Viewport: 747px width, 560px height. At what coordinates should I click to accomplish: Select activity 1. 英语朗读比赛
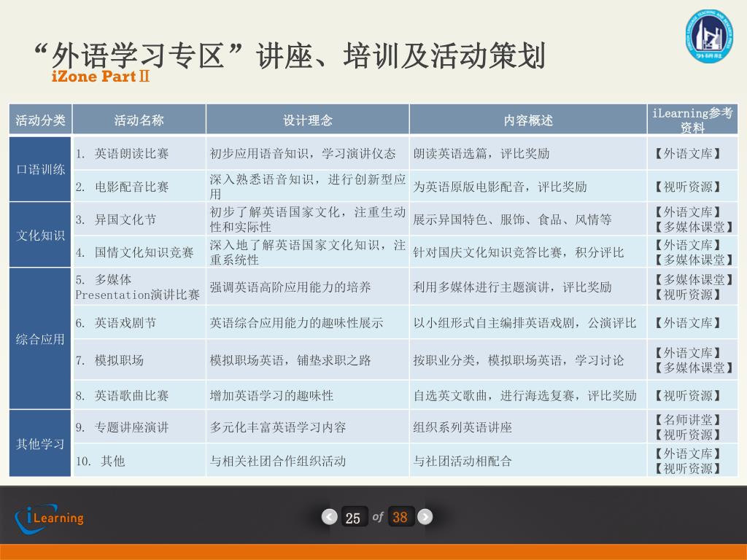[139, 153]
